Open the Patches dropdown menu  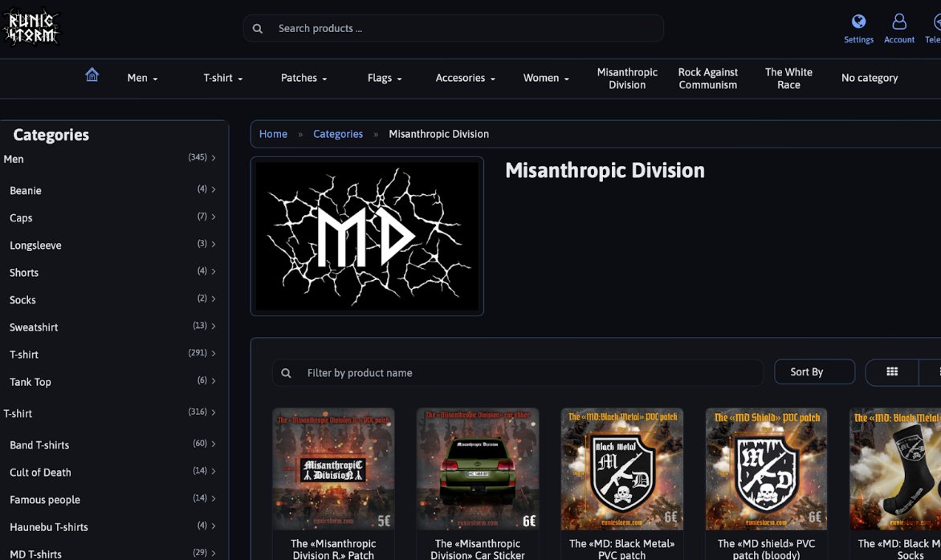(x=303, y=78)
